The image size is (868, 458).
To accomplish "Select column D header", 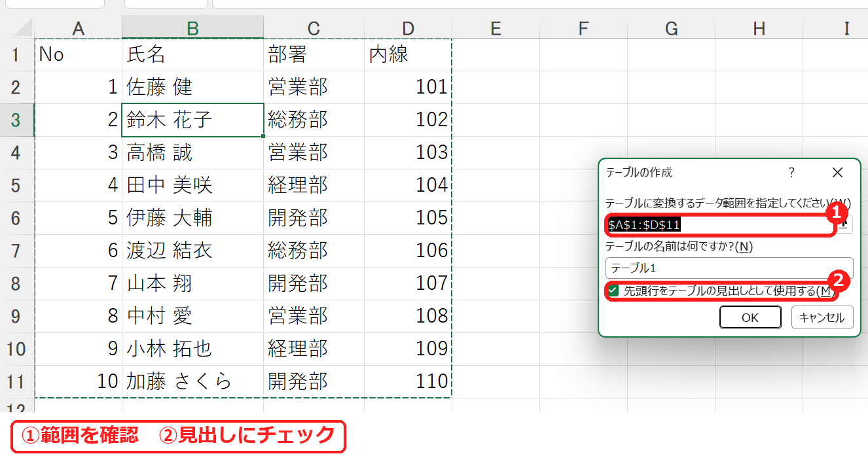I will pos(408,28).
